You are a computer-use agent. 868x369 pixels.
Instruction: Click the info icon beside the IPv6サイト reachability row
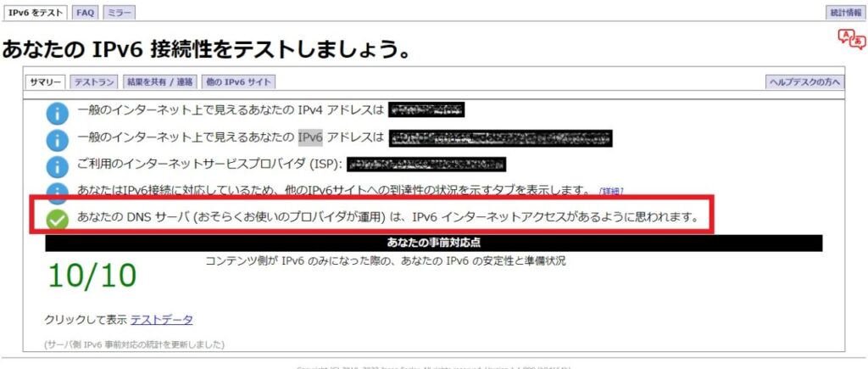pos(57,191)
